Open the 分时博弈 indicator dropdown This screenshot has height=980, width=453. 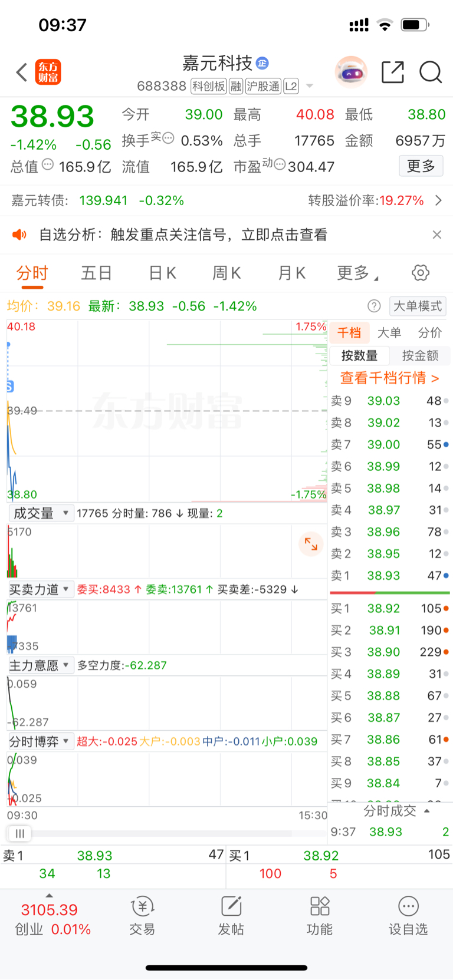pyautogui.click(x=41, y=741)
